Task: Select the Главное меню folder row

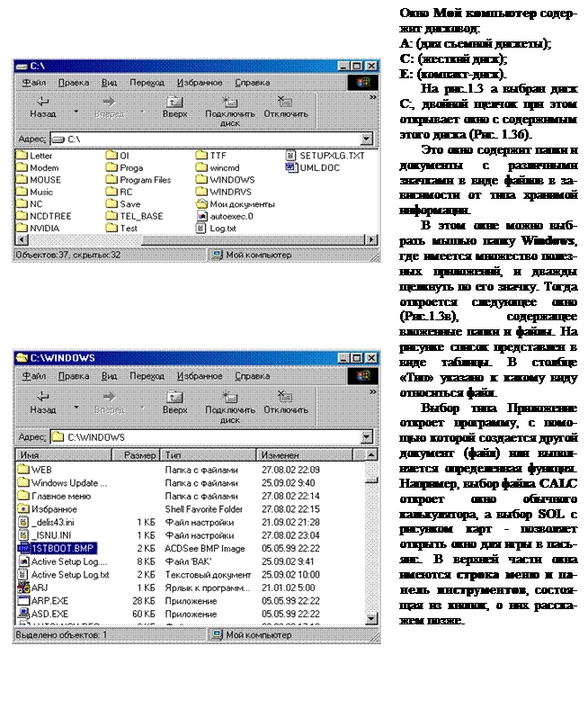Action: pyautogui.click(x=190, y=496)
